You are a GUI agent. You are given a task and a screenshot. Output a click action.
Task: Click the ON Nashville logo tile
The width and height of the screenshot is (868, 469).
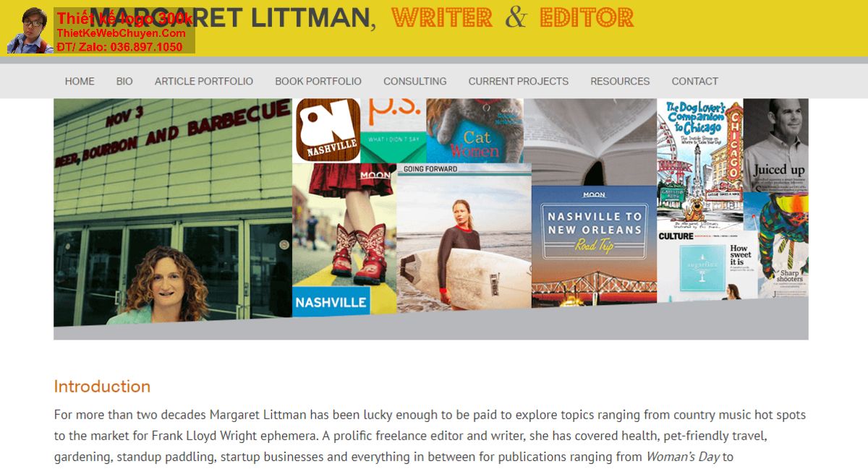pos(327,130)
